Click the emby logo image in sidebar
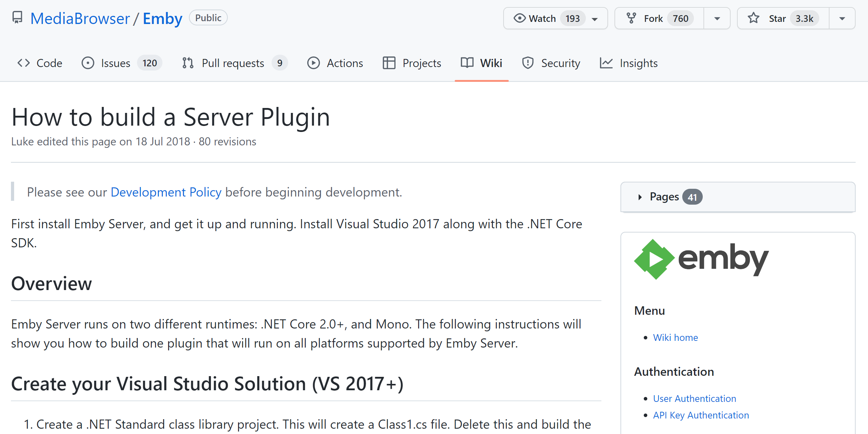The height and width of the screenshot is (434, 868). coord(701,259)
